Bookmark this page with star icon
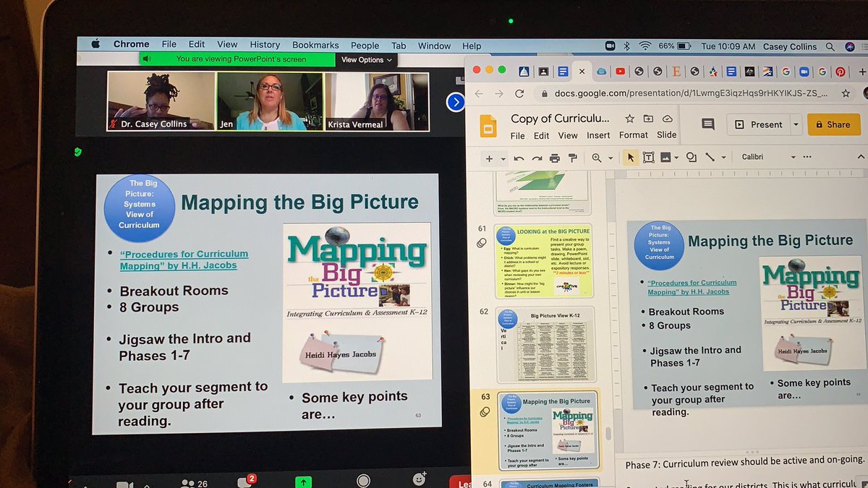Viewport: 868px width, 488px height. (x=846, y=93)
